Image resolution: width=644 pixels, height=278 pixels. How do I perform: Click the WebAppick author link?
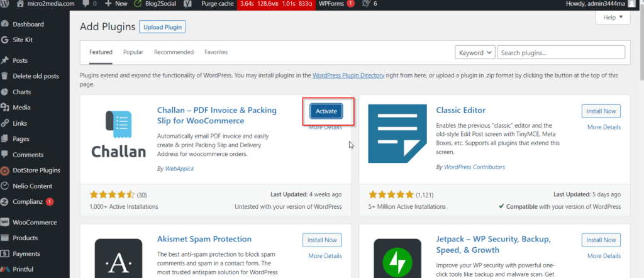click(179, 169)
